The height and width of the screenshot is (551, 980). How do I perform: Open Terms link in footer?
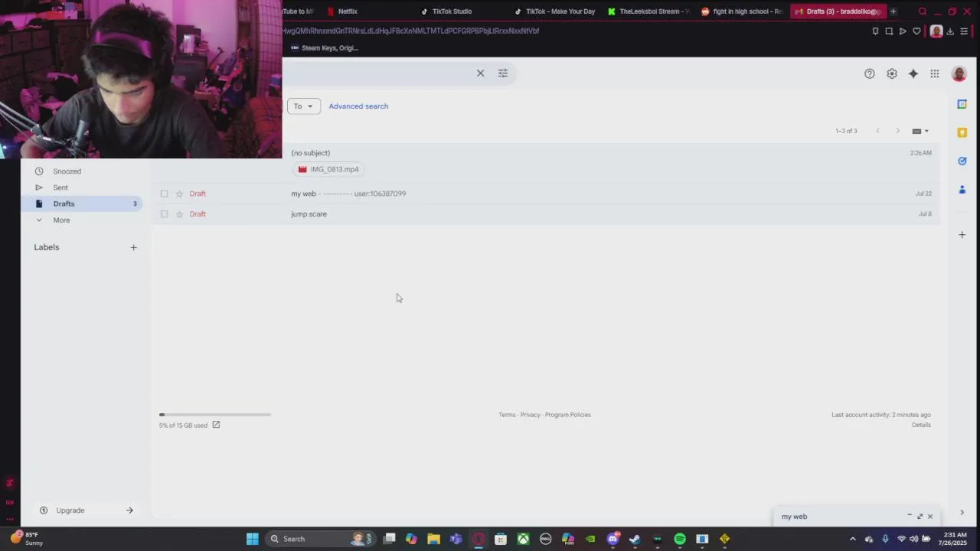point(507,415)
